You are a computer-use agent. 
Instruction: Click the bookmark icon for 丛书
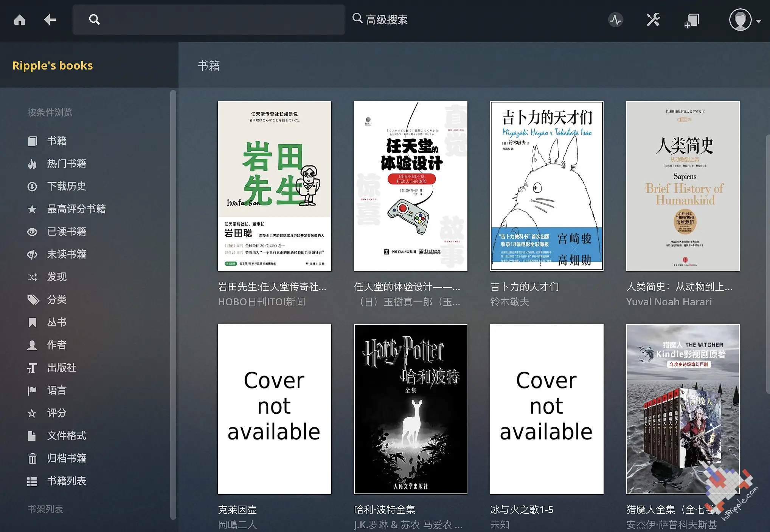(33, 322)
